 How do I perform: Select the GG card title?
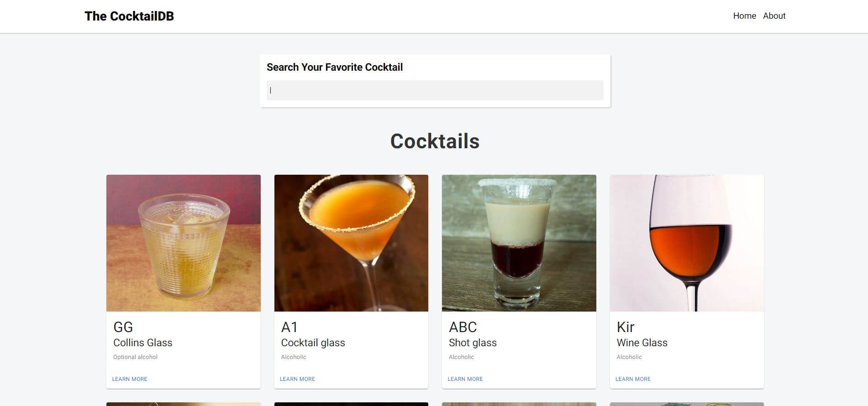pos(123,327)
